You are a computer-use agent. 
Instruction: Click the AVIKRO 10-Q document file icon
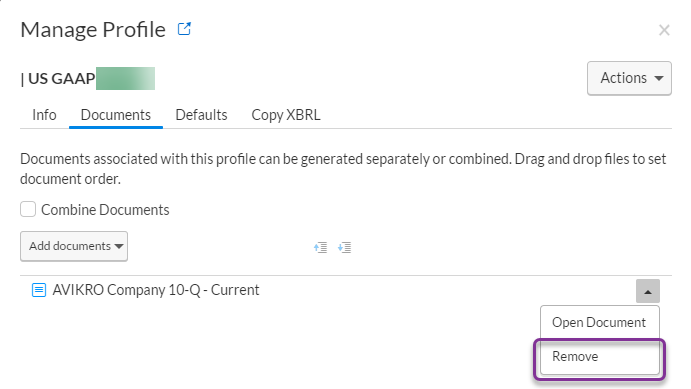point(39,290)
